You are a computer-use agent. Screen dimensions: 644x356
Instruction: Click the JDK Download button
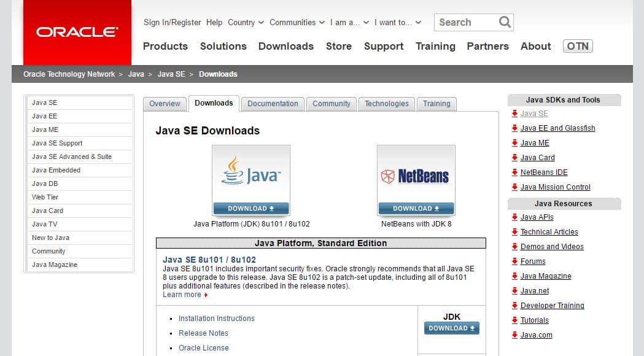coord(452,328)
